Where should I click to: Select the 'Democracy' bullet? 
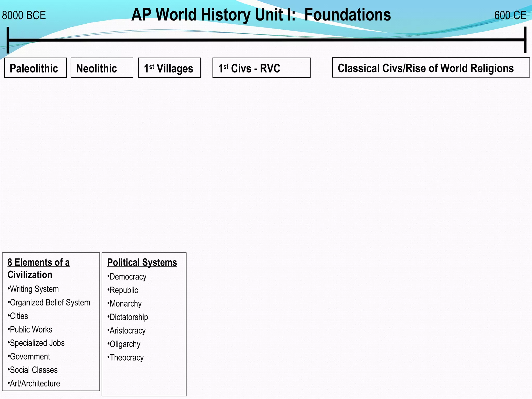pyautogui.click(x=127, y=277)
